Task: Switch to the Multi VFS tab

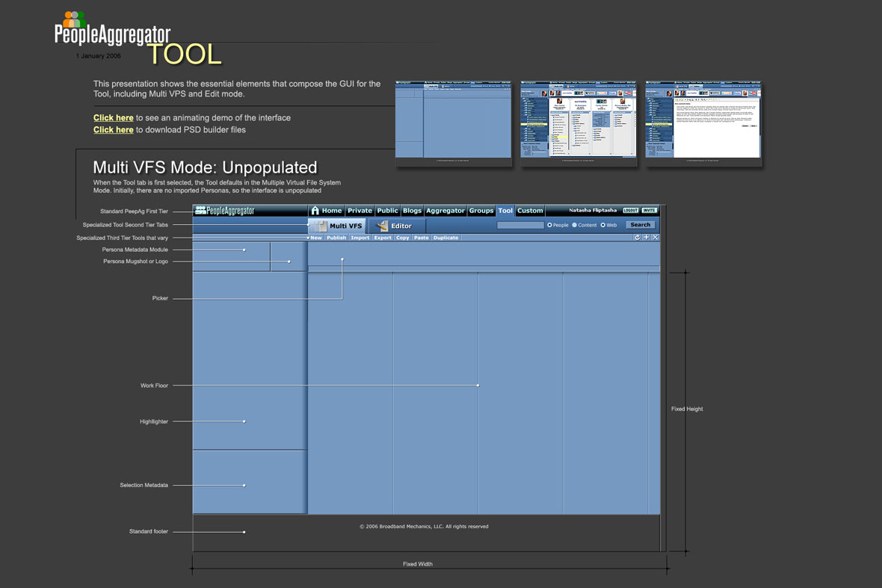Action: (x=338, y=226)
